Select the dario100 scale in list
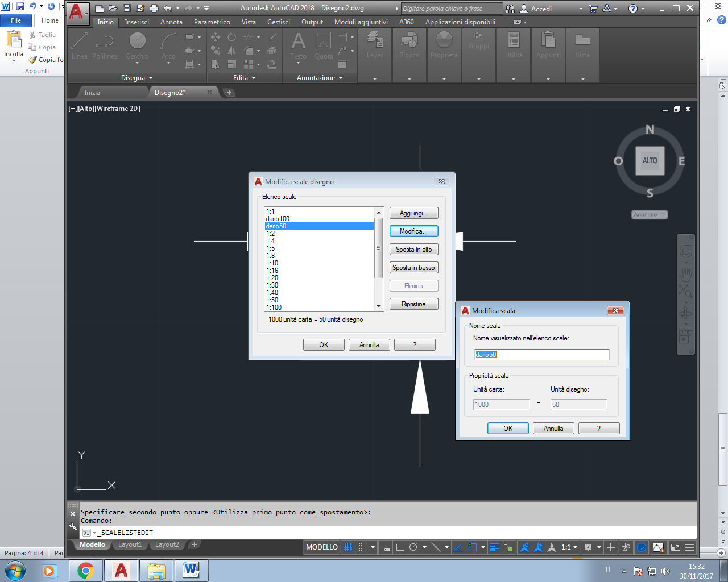The image size is (728, 582). (319, 219)
